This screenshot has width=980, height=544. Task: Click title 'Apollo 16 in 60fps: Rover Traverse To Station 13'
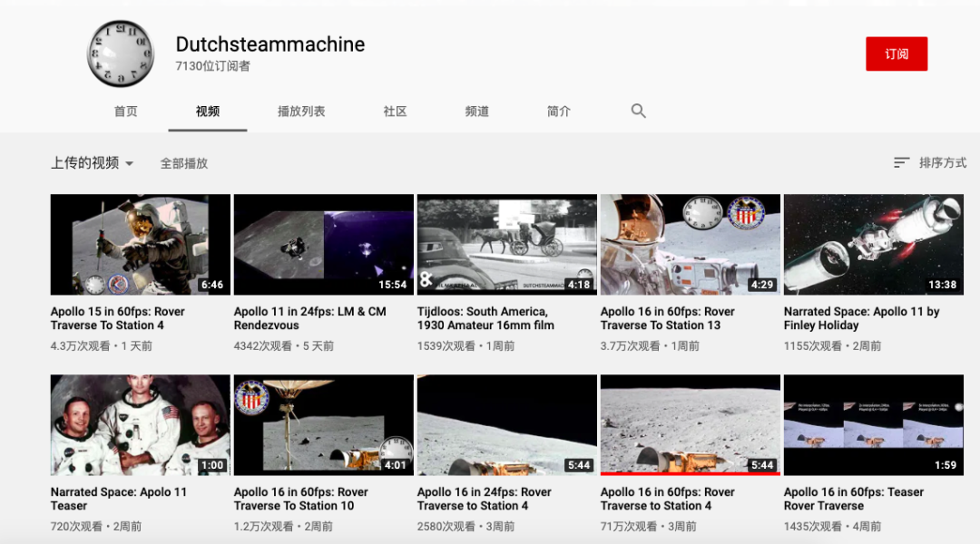click(x=668, y=318)
